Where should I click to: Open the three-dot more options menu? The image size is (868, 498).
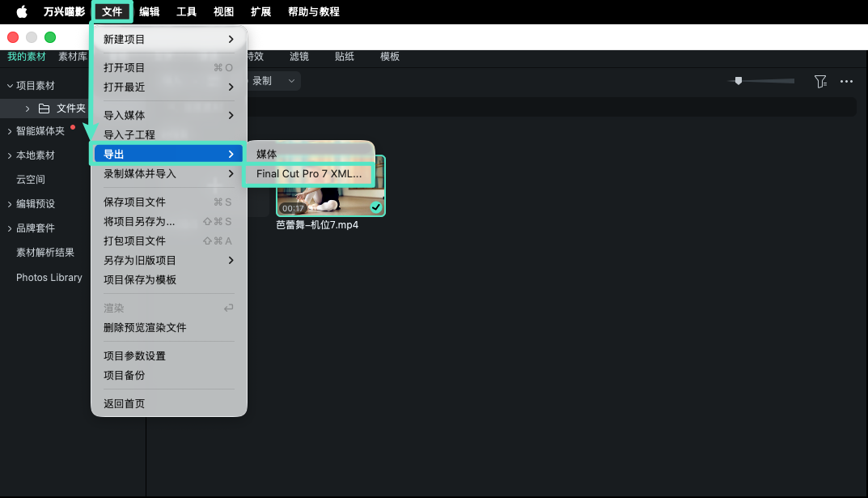(846, 82)
